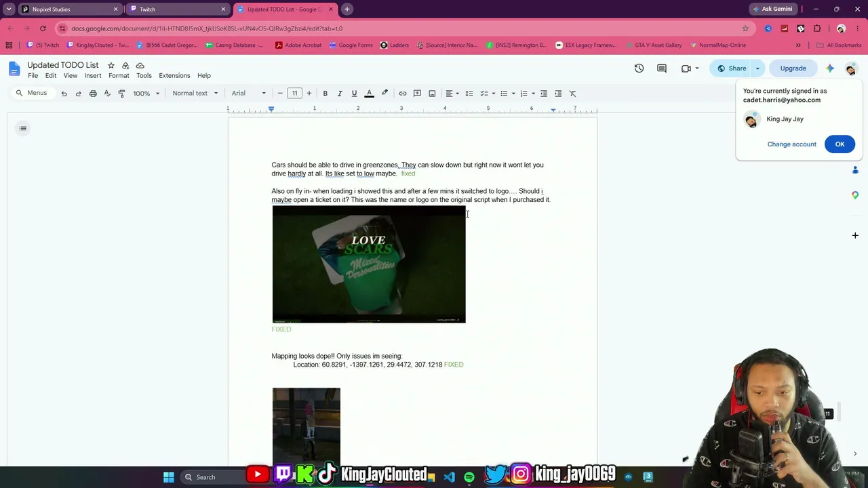Select the paint format roller
Viewport: 868px width, 488px height.
[121, 94]
